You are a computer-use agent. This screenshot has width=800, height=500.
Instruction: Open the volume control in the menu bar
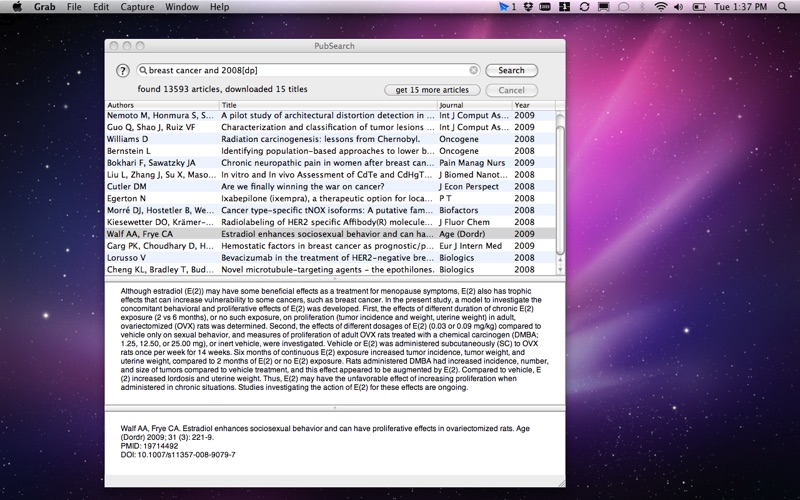[679, 7]
